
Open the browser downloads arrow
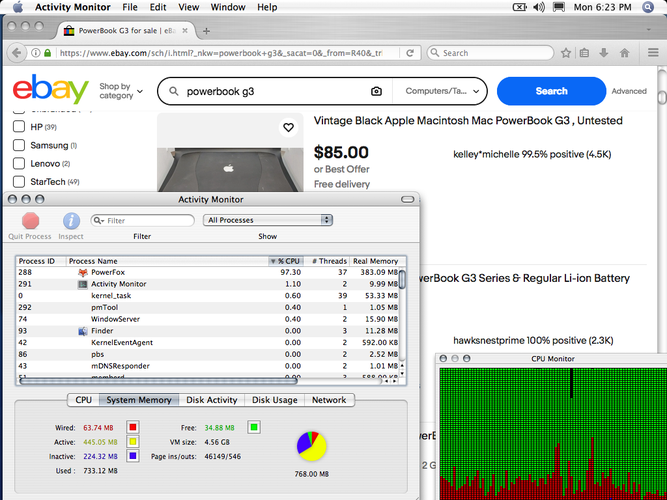click(604, 53)
